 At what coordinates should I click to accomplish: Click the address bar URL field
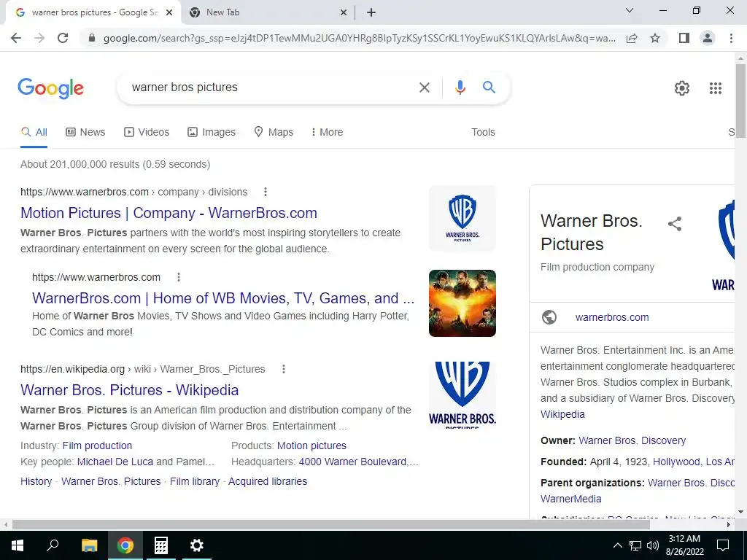[x=359, y=38]
